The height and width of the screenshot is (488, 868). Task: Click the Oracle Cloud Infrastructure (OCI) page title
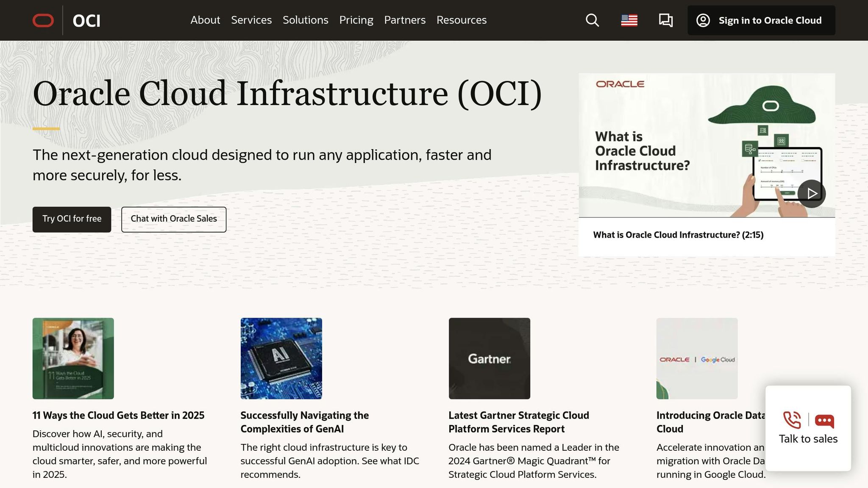[287, 94]
